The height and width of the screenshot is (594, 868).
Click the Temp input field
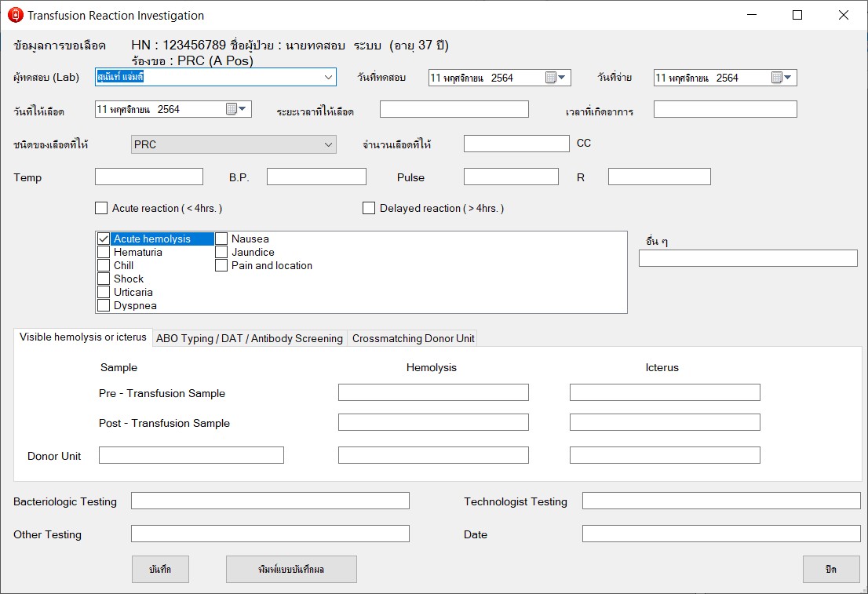149,177
